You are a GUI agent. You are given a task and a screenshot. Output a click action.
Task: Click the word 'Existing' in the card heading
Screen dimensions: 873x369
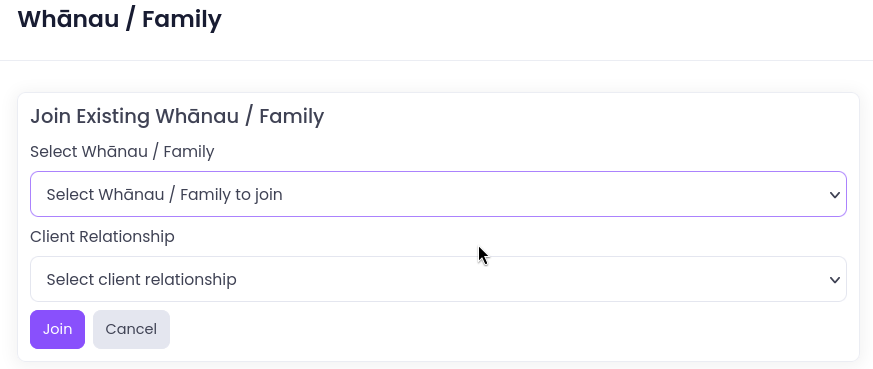point(113,116)
